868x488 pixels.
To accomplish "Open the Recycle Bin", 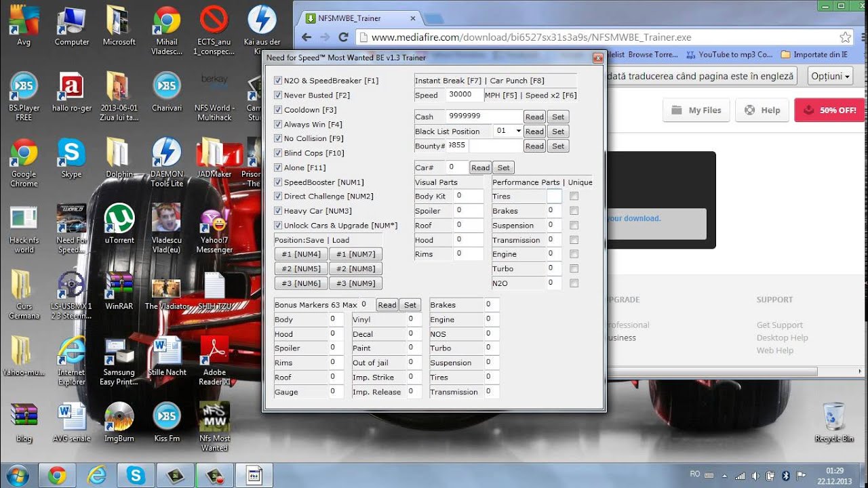I will [833, 422].
